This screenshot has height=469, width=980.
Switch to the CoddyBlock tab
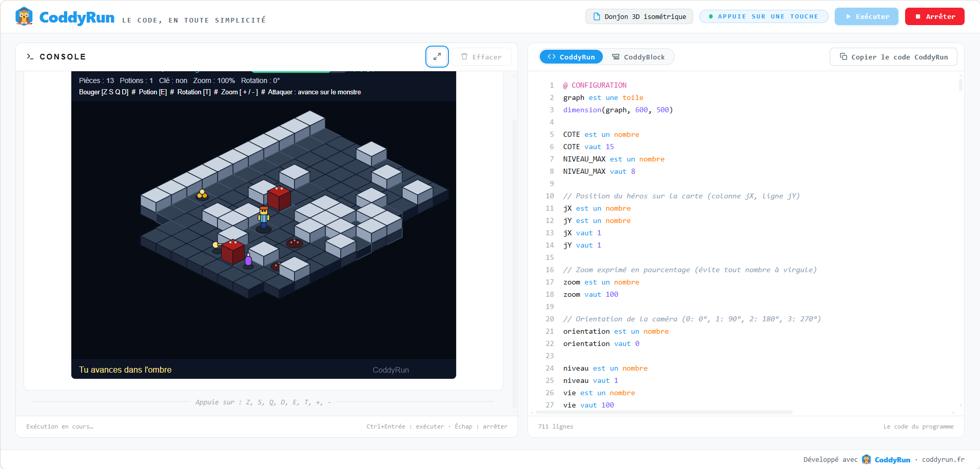click(638, 57)
